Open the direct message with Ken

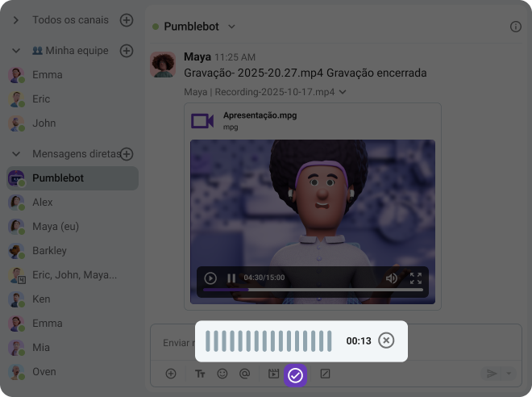click(x=73, y=299)
